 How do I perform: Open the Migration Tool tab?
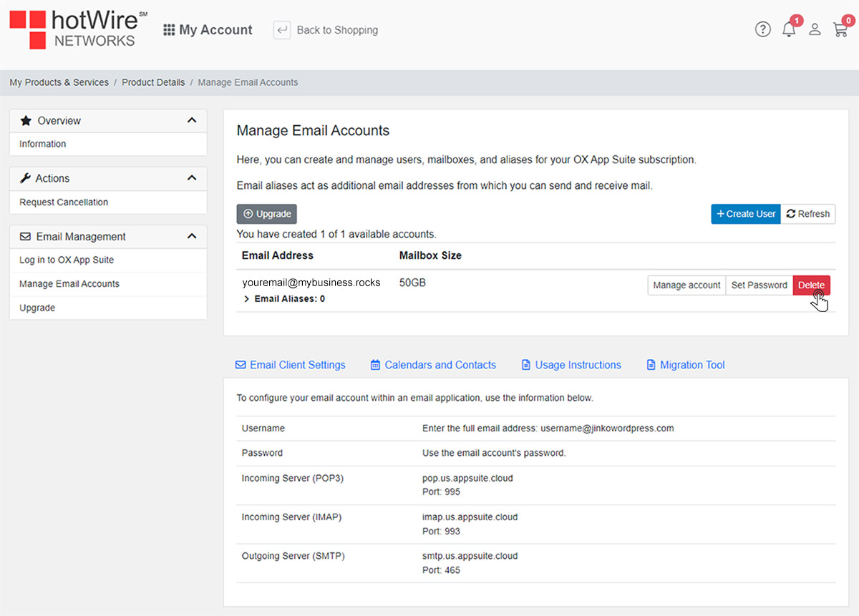[685, 365]
